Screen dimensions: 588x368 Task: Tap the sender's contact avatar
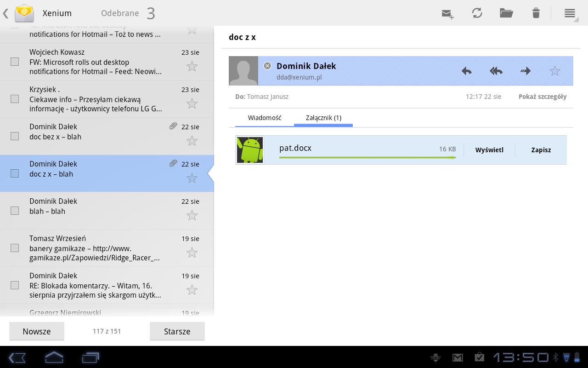(x=243, y=71)
